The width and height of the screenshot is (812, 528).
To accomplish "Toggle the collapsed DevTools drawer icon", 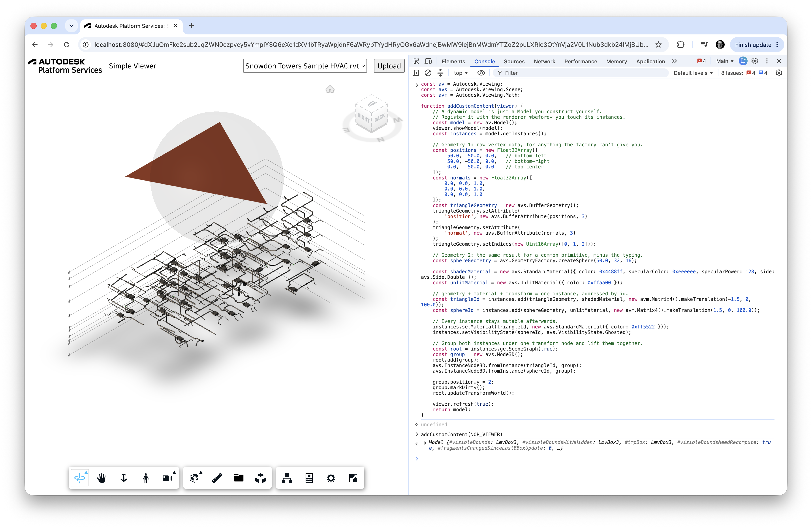I will point(440,73).
